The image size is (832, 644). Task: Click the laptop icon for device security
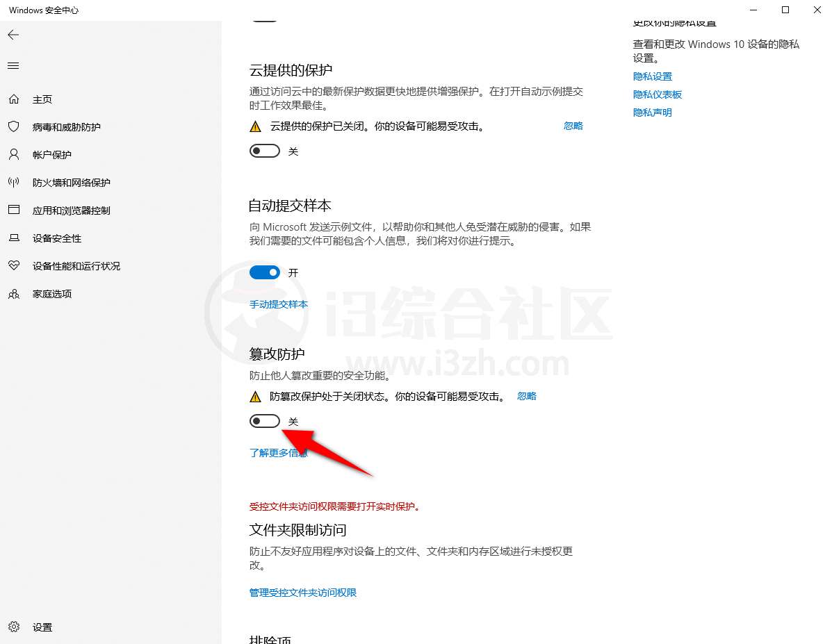point(14,238)
